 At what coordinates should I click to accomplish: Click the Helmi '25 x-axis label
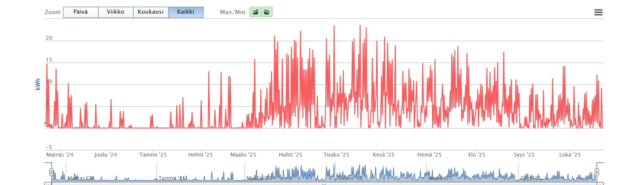tap(200, 155)
